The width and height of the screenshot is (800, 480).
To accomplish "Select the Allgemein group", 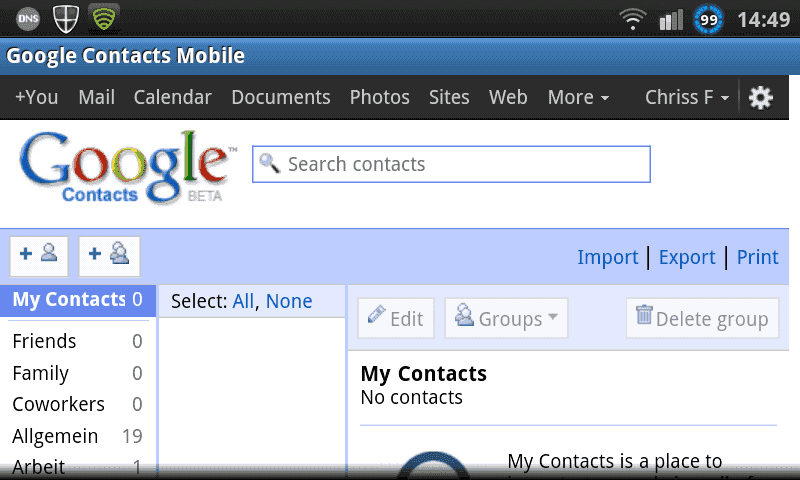I will click(77, 436).
